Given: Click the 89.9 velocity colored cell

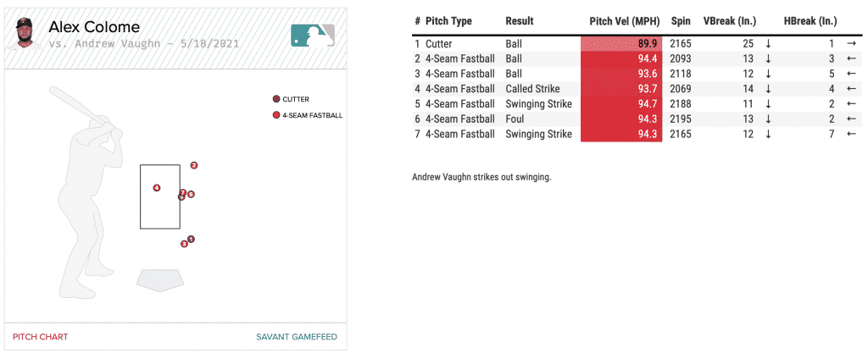Looking at the screenshot, I should (x=622, y=44).
